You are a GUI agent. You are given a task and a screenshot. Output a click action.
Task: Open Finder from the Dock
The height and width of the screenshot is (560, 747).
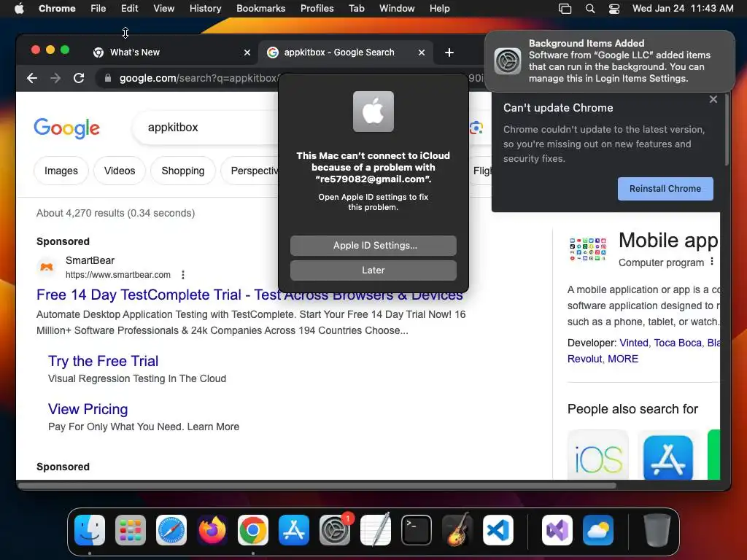(x=90, y=530)
